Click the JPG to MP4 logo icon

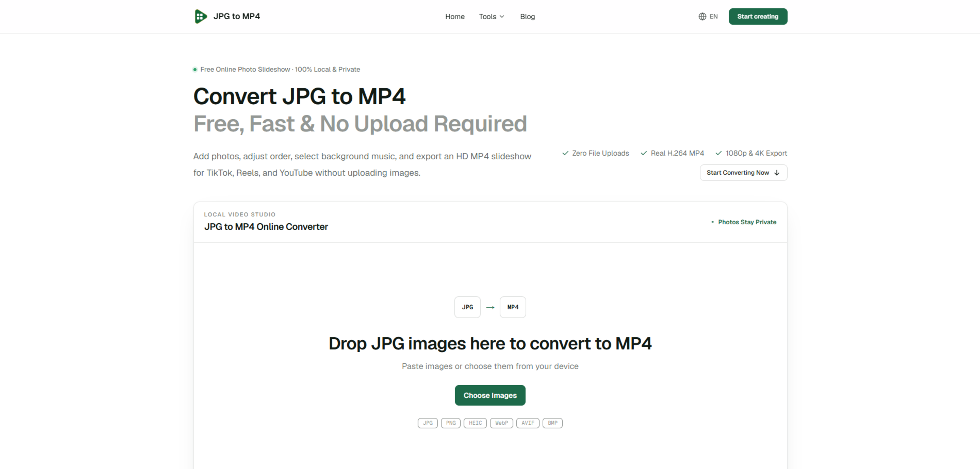201,16
